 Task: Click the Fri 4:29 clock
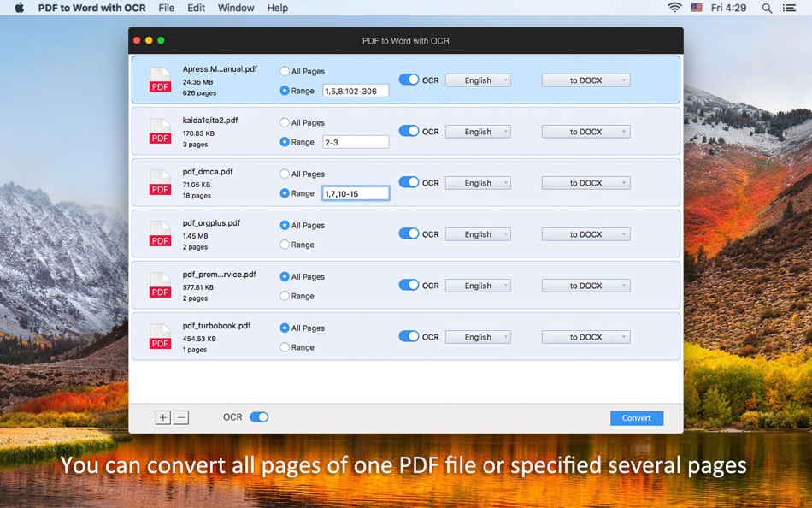point(728,8)
